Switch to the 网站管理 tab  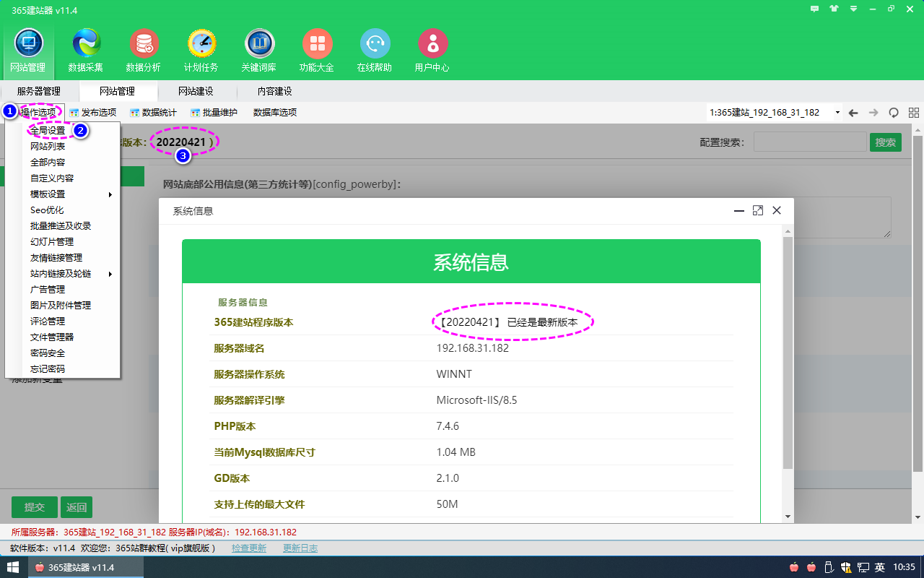(x=117, y=92)
